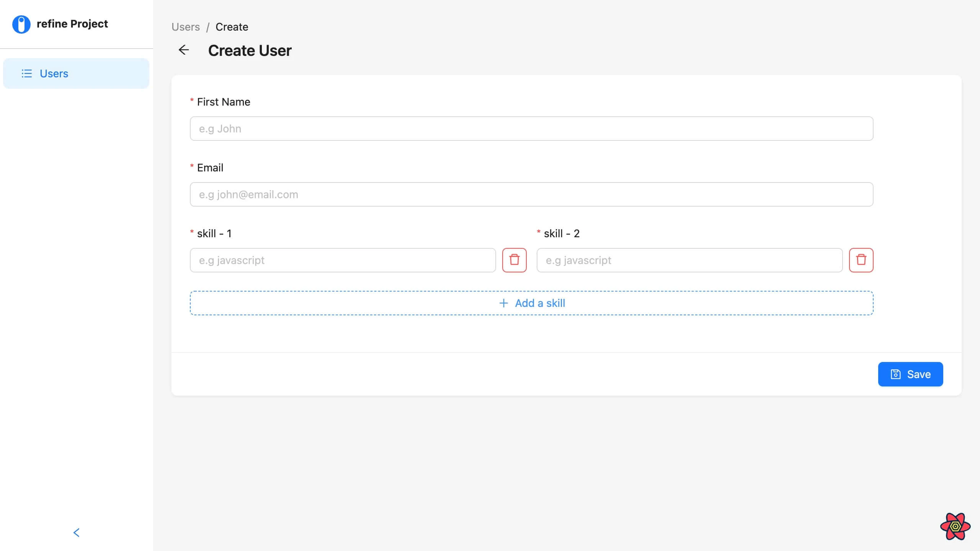
Task: Click the First Name field label
Action: point(223,102)
